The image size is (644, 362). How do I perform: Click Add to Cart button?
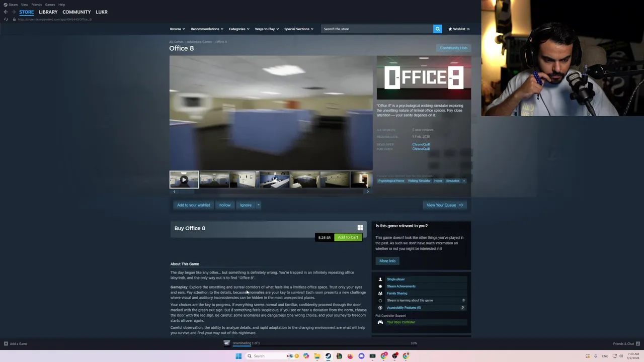(348, 237)
